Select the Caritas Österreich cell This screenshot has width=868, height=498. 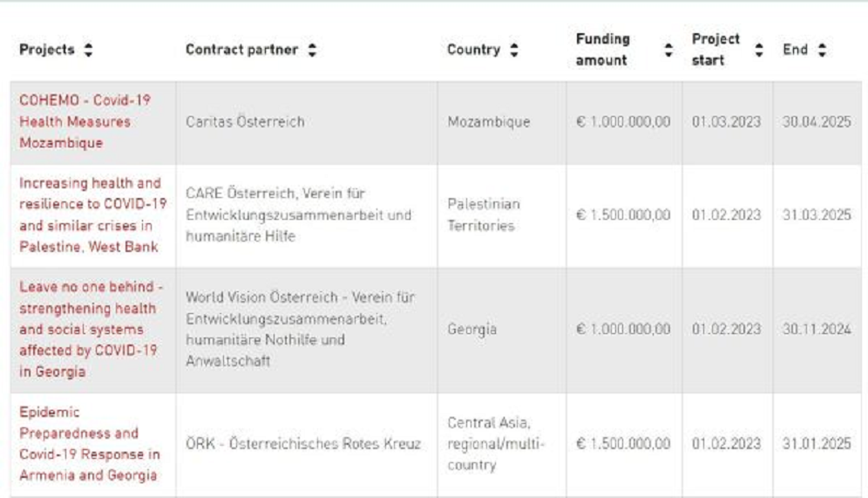click(x=245, y=122)
